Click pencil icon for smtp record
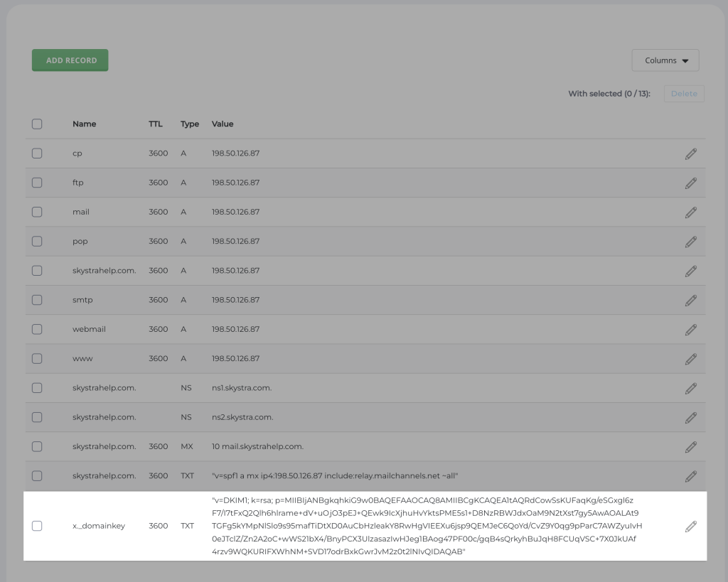The height and width of the screenshot is (582, 728). coord(690,300)
